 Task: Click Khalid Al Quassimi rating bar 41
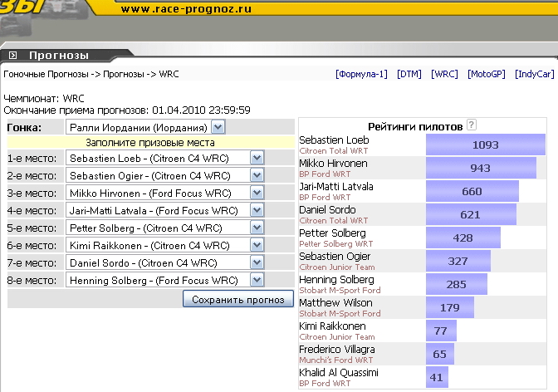click(x=437, y=377)
